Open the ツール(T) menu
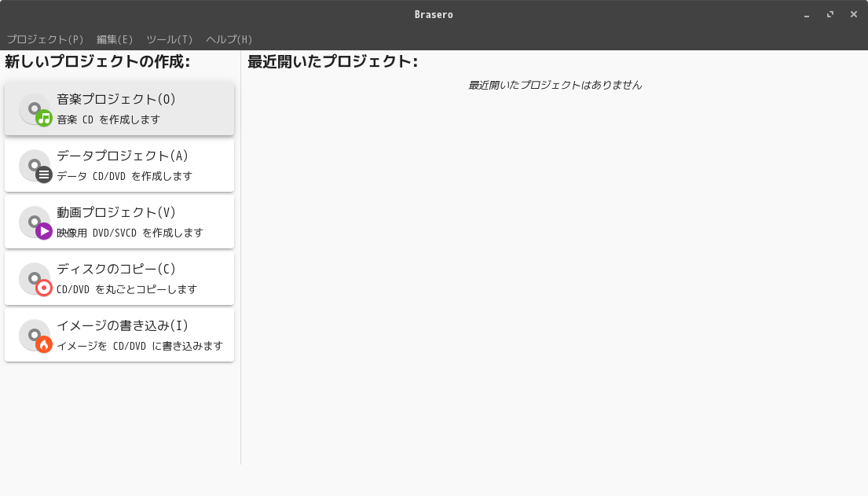 point(170,39)
